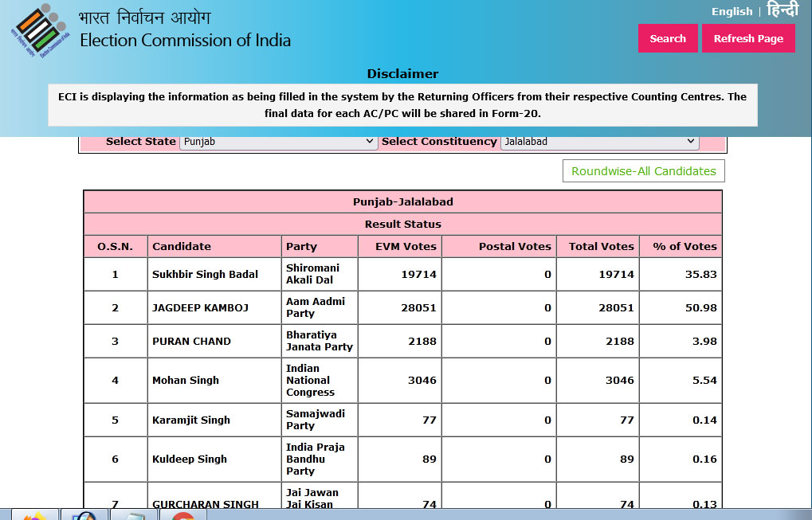Click EVM votes 3046 for Mohan Singh

click(x=422, y=381)
